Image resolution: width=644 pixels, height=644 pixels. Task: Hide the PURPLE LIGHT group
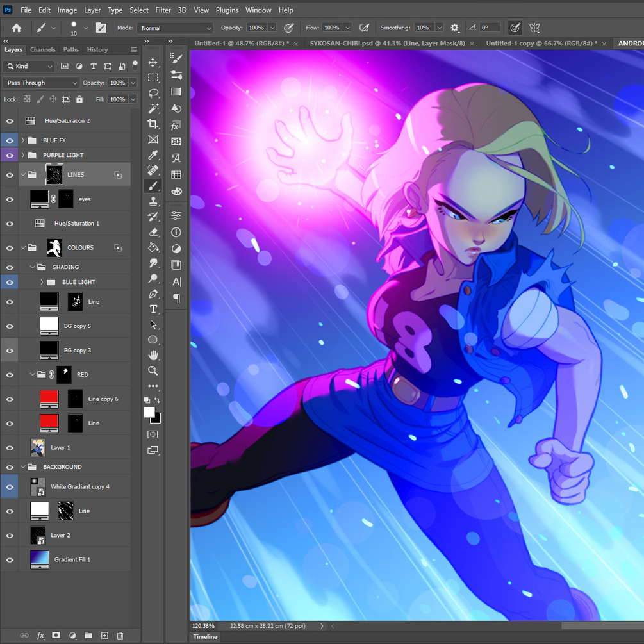click(10, 155)
